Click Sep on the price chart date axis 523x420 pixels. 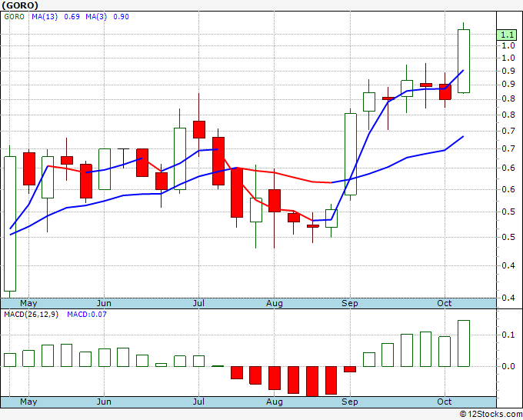click(349, 303)
